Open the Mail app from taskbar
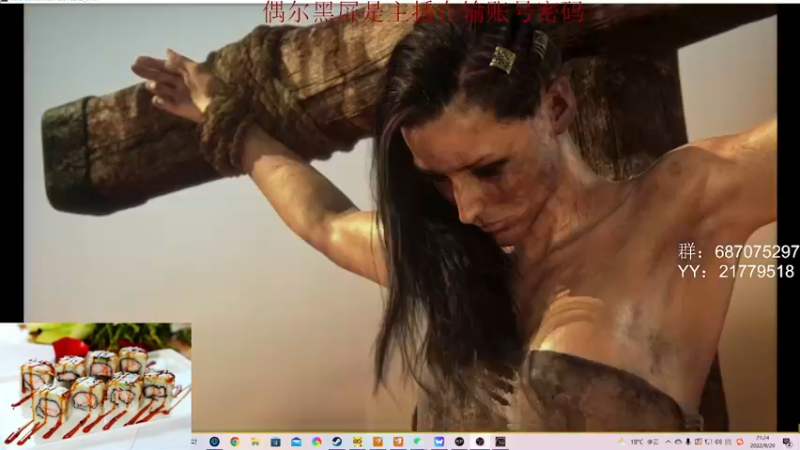The image size is (800, 450). pos(296,441)
